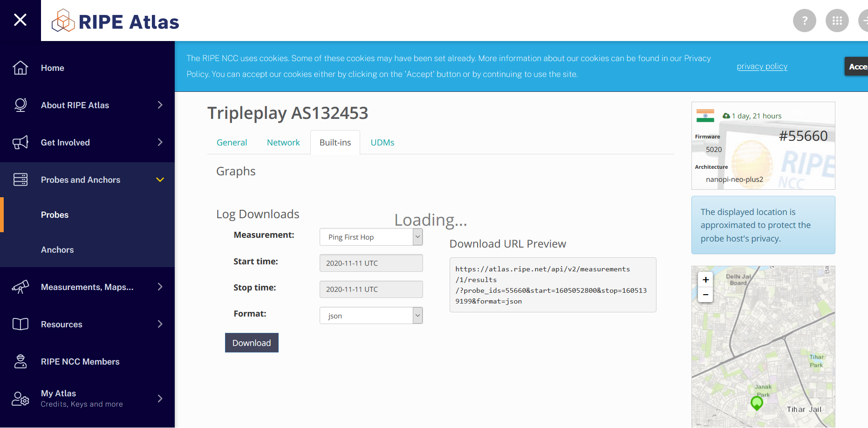Open the Resources book icon

[x=21, y=324]
